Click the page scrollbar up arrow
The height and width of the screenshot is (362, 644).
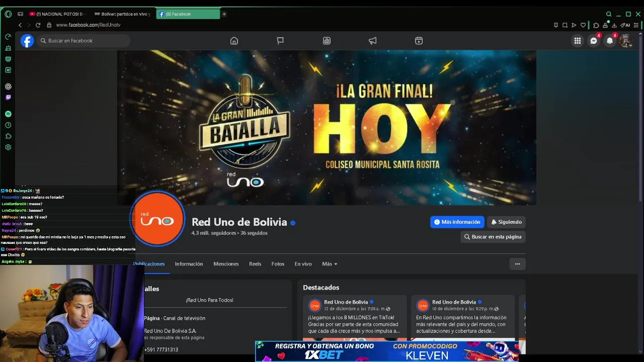641,34
